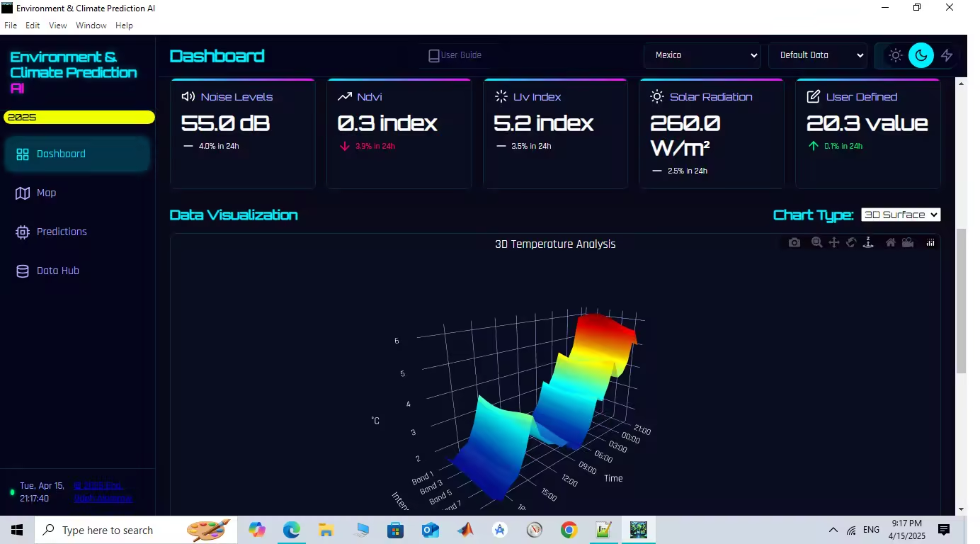
Task: Reset camera to last save icon
Action: [x=908, y=243]
